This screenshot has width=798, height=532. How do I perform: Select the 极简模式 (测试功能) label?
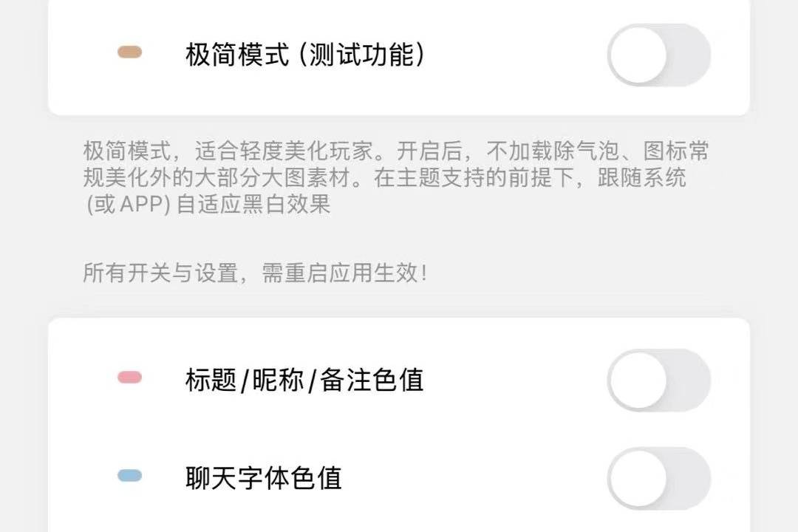(x=304, y=55)
